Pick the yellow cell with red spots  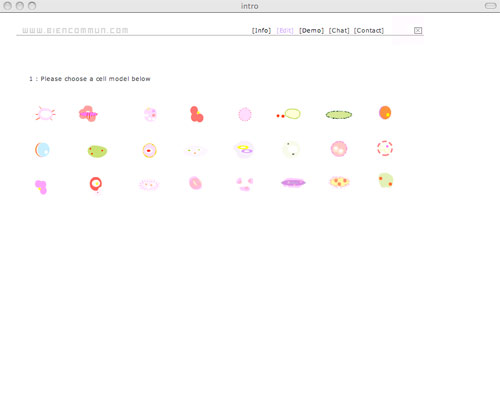(x=339, y=182)
